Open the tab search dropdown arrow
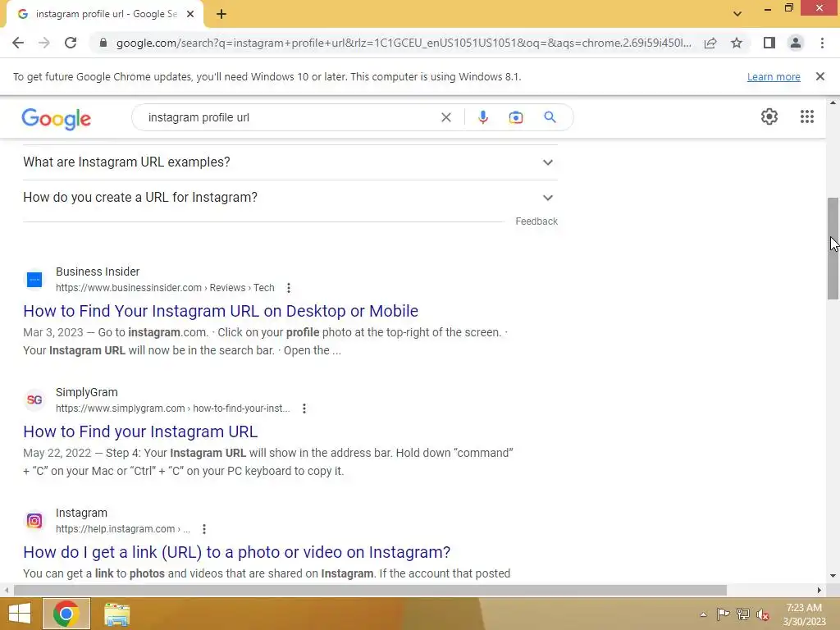840x630 pixels. [x=737, y=14]
